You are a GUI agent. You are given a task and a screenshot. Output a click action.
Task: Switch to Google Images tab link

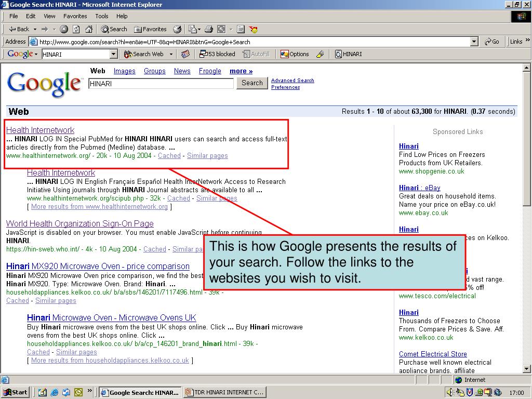click(125, 71)
